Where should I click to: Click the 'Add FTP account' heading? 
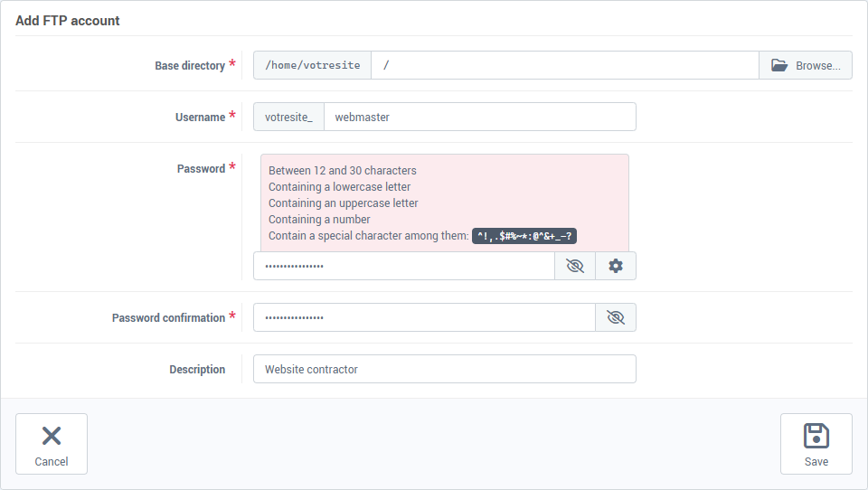[68, 21]
